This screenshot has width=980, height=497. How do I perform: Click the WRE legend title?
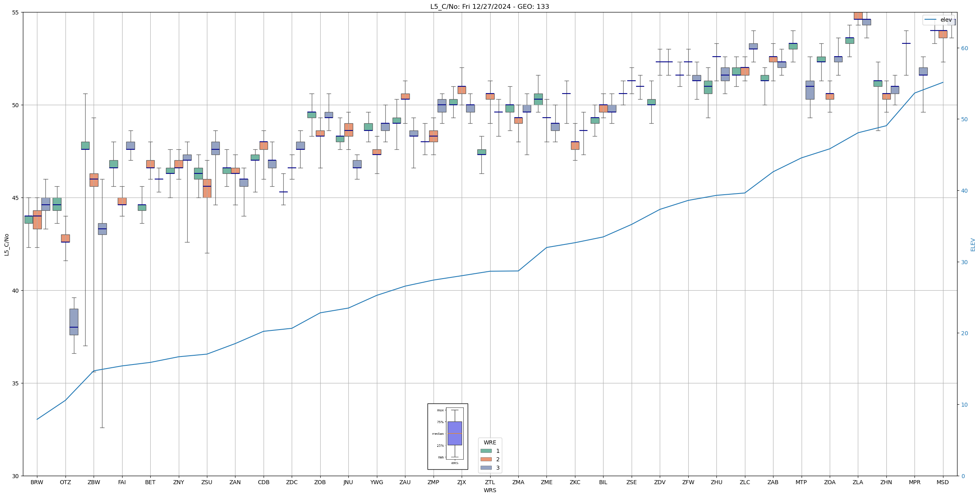coord(489,442)
